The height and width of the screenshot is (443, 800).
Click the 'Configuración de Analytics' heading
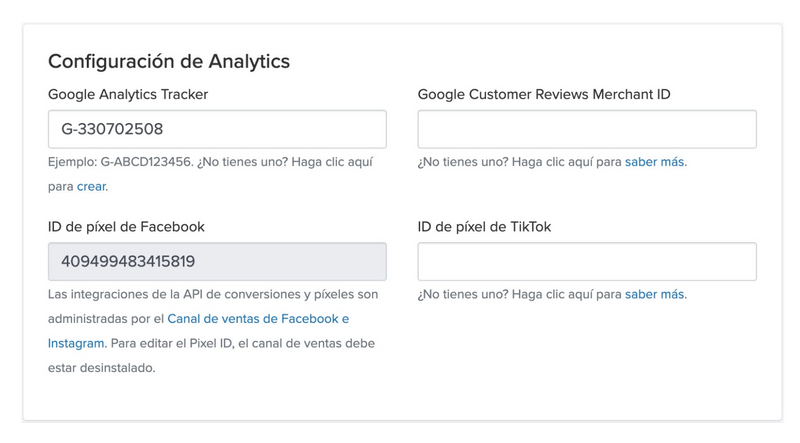pyautogui.click(x=169, y=61)
